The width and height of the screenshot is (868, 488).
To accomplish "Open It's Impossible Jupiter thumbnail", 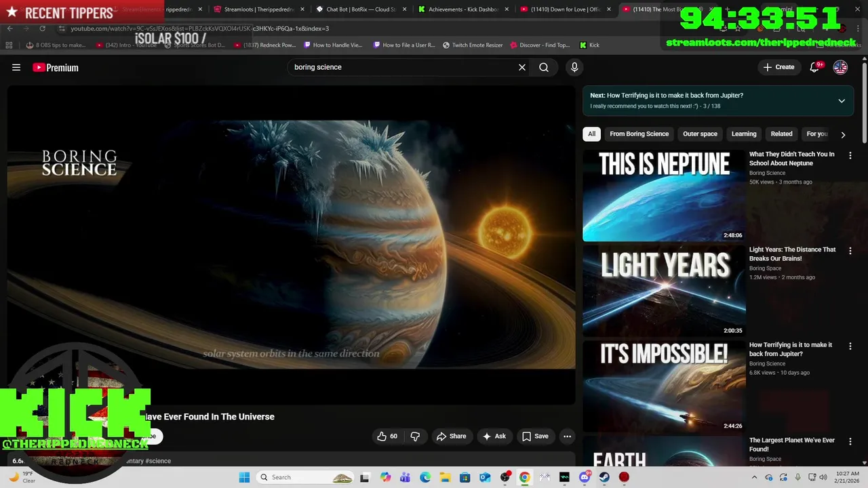I will click(x=664, y=387).
